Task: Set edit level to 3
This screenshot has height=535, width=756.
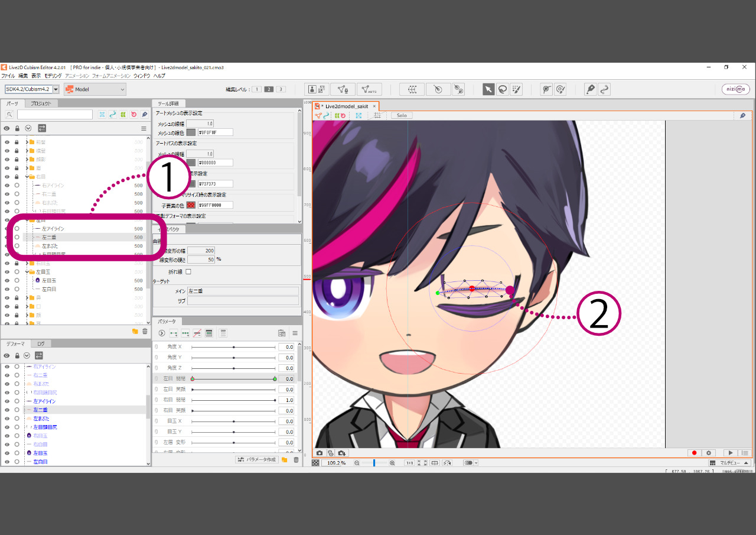Action: (x=281, y=89)
